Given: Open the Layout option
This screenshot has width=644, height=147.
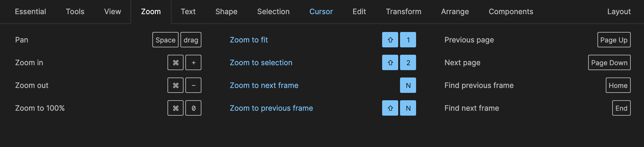Looking at the screenshot, I should pyautogui.click(x=619, y=12).
